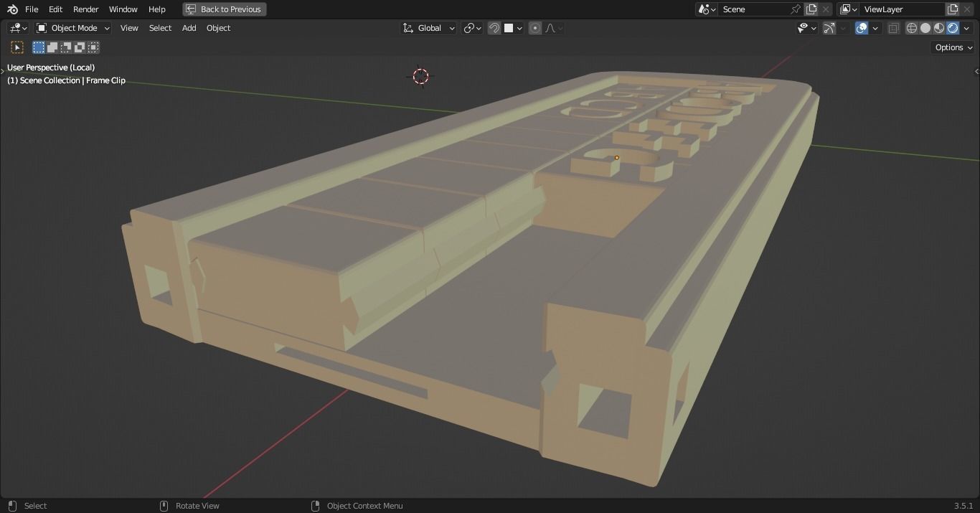
Task: Switch to Wireframe viewport shading
Action: coord(912,28)
